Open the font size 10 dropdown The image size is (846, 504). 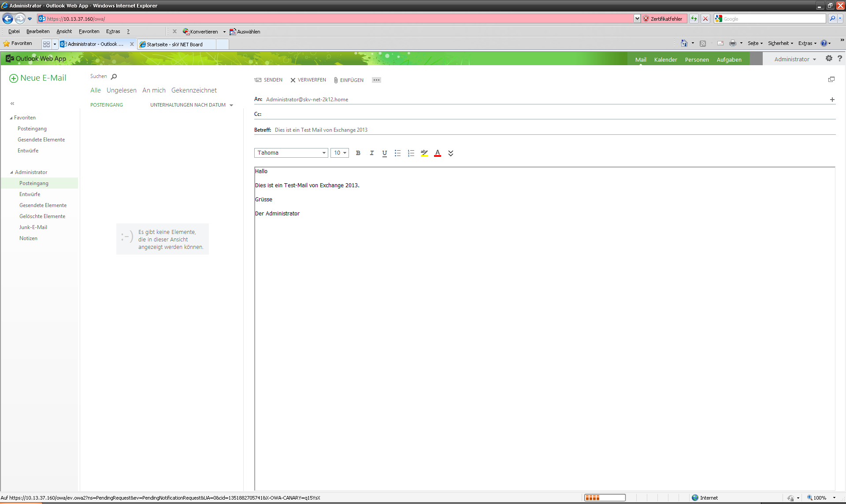[x=344, y=153]
